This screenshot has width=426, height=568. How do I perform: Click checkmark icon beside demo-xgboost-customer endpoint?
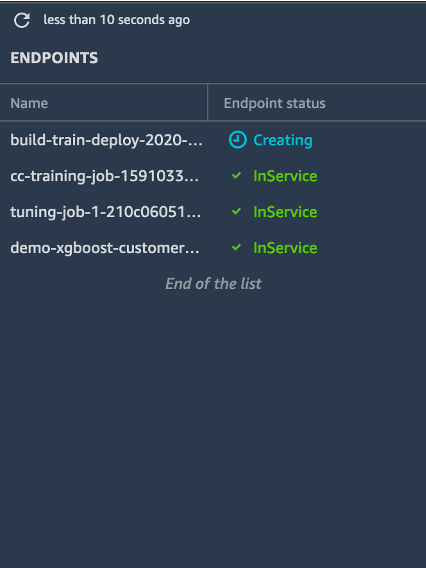[x=237, y=247]
